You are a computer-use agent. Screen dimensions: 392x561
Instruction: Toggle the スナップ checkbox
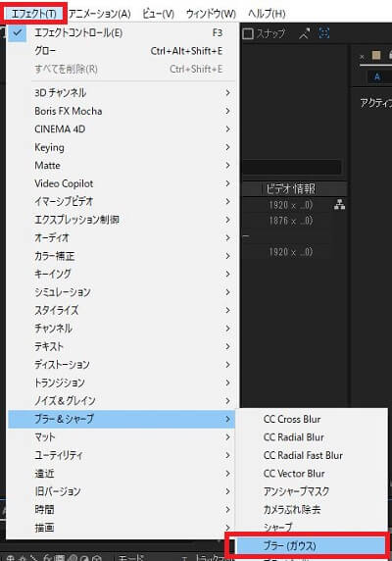click(248, 33)
